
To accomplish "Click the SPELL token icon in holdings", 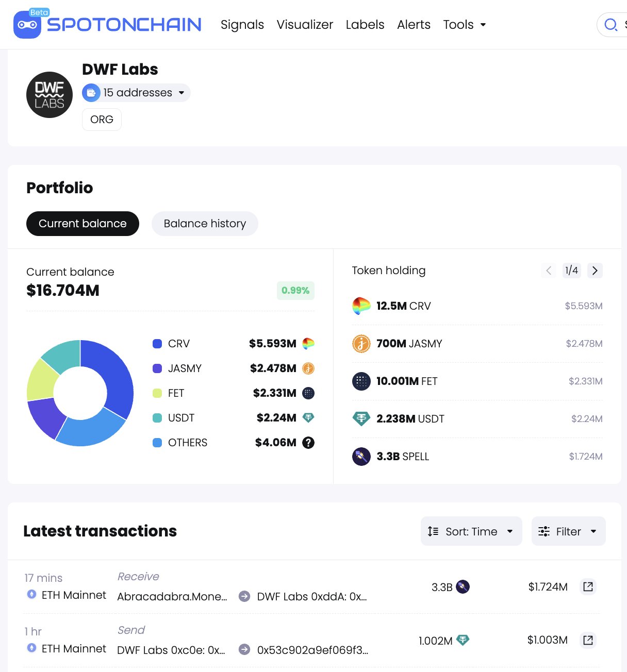I will click(361, 457).
